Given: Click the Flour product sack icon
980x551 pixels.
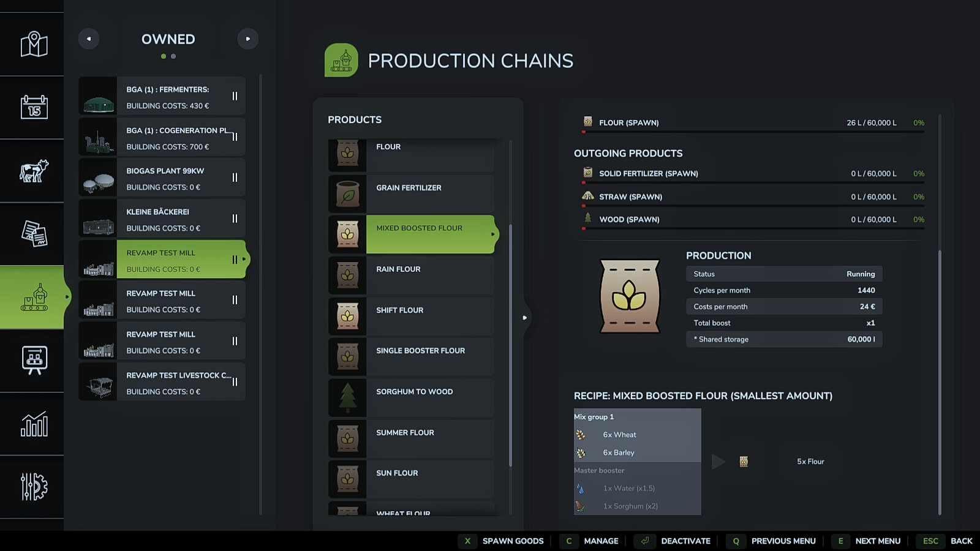Looking at the screenshot, I should point(347,154).
